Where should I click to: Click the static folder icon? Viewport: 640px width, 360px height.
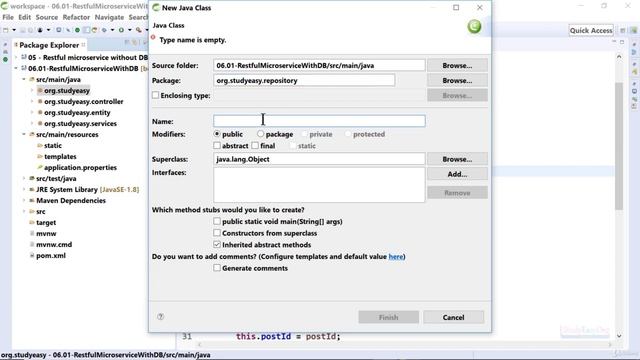(40, 145)
